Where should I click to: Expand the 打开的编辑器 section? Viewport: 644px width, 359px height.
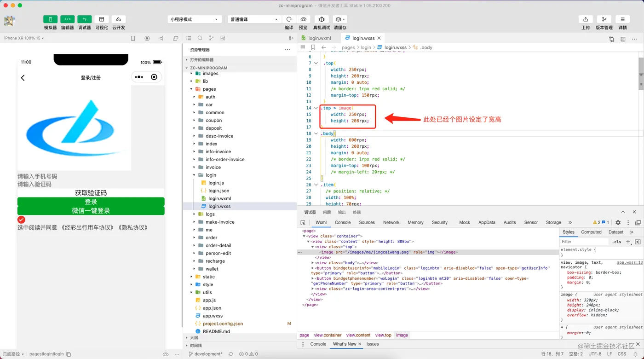click(x=240, y=60)
